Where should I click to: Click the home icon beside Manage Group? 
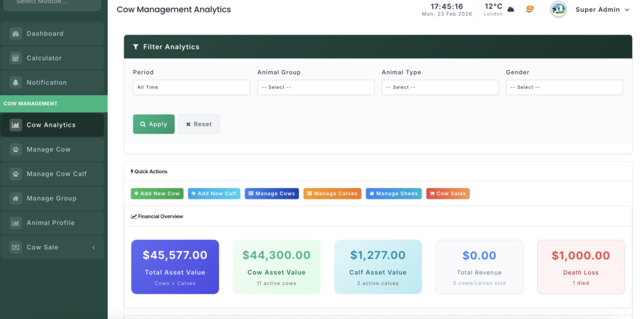click(x=16, y=199)
